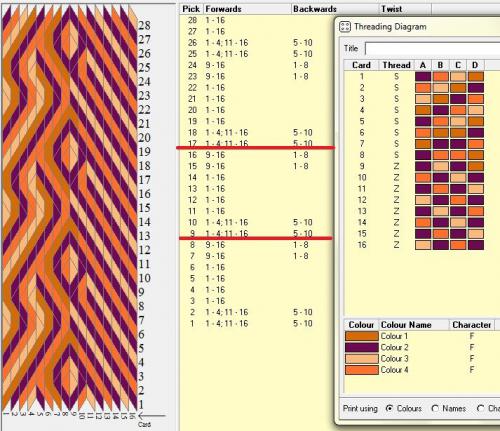Choose the third Print using radio option
This screenshot has width=500, height=431.
click(480, 408)
